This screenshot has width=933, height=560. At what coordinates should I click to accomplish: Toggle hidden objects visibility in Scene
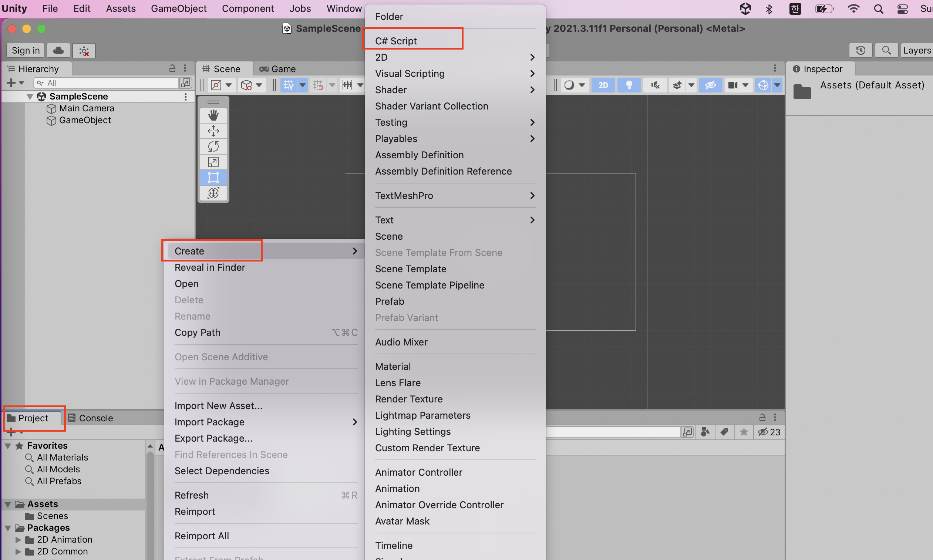coord(710,85)
